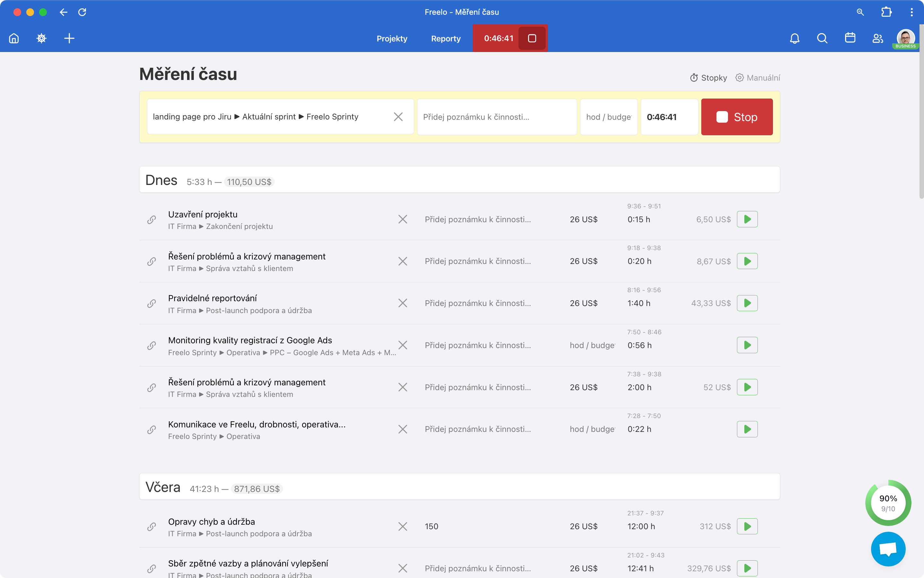Open search from top navigation

[x=822, y=38]
